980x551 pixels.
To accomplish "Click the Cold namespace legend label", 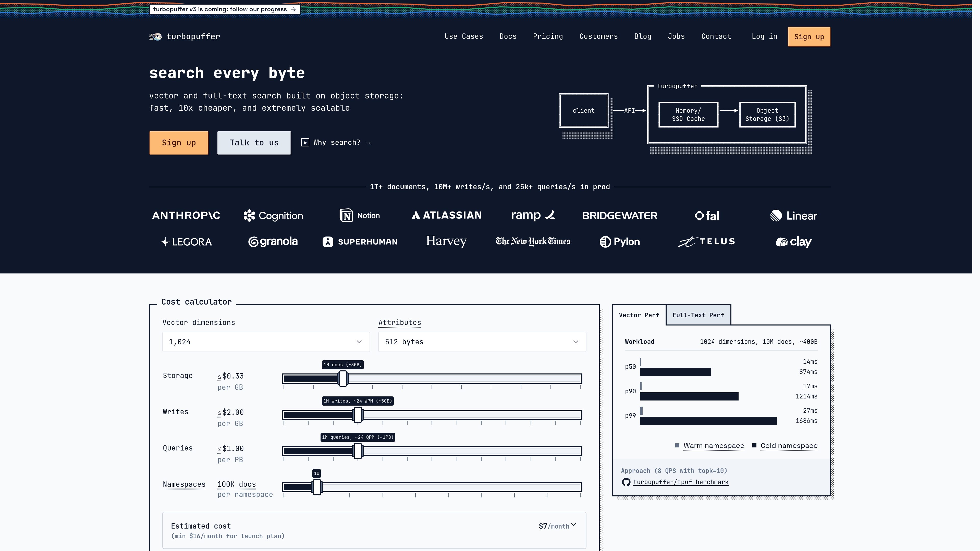I will pos(789,446).
